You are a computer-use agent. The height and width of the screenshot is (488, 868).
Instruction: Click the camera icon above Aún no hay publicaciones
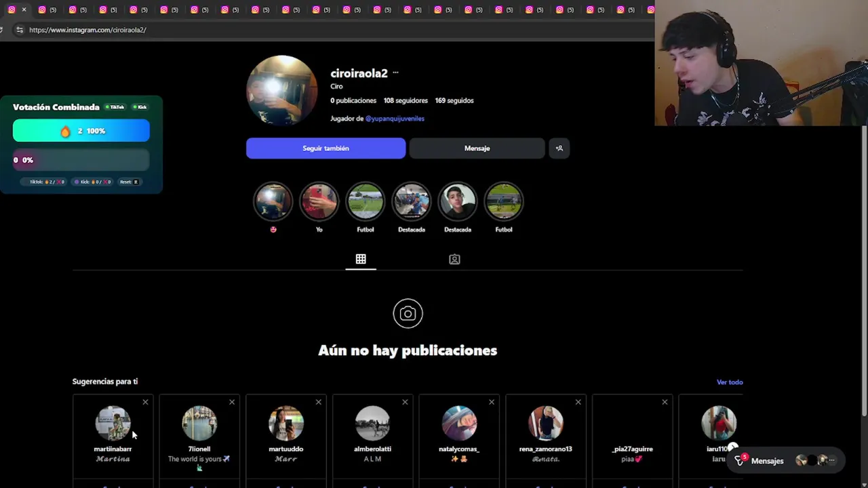(x=408, y=314)
